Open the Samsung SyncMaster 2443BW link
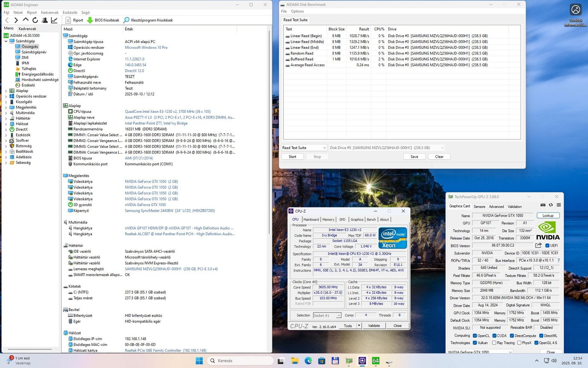 tap(170, 211)
